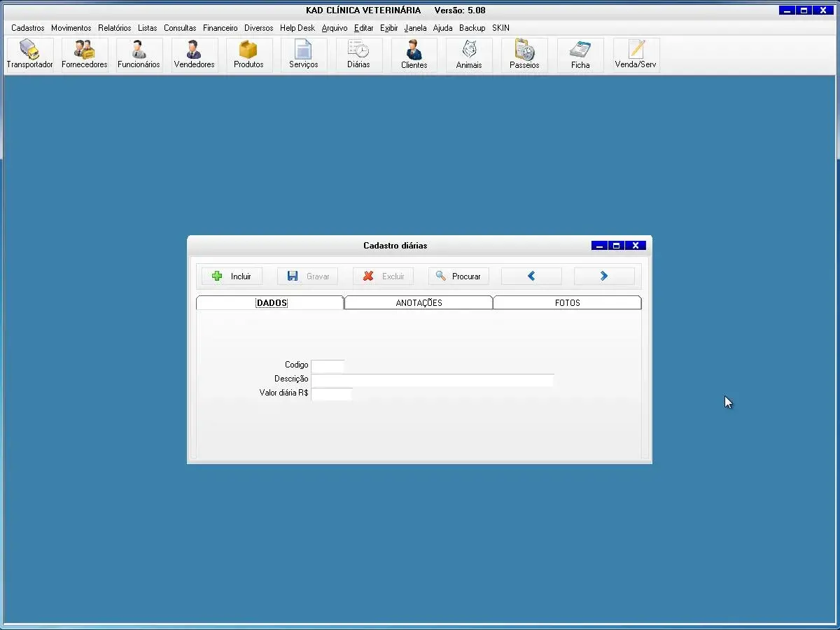This screenshot has width=840, height=630.
Task: Open Funcionários from the toolbar
Action: click(139, 55)
